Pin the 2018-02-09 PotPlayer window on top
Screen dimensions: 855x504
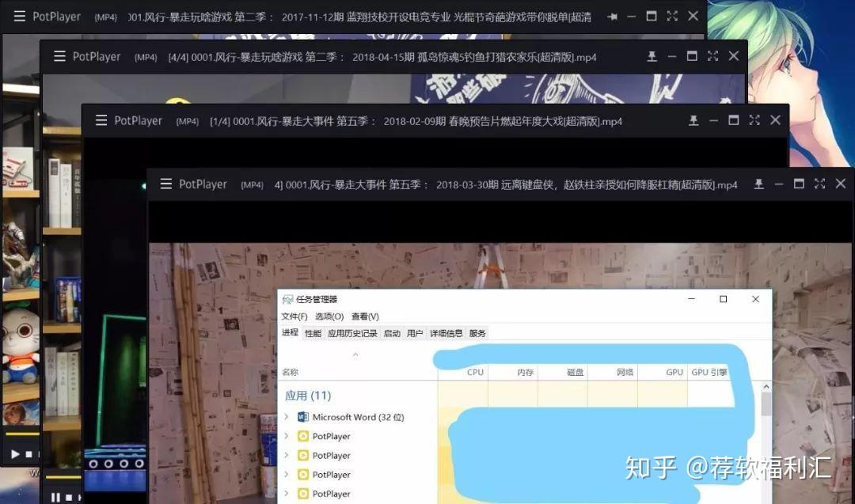[693, 120]
